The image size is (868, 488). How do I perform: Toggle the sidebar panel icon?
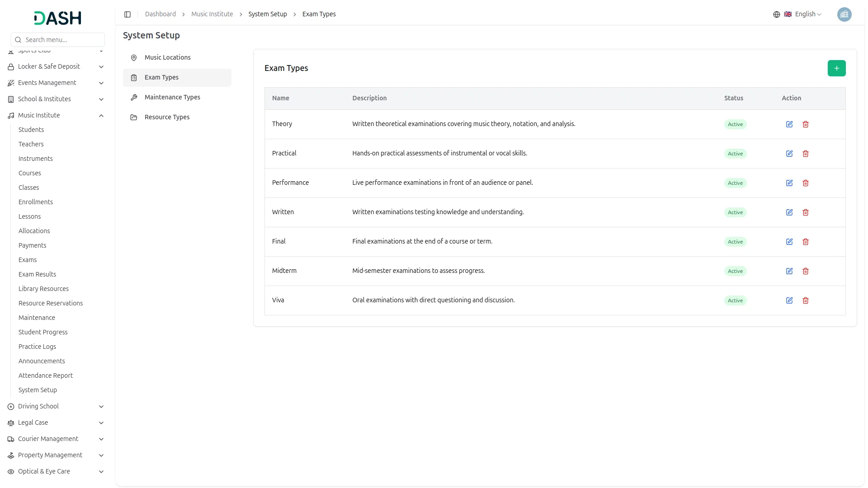[x=127, y=14]
